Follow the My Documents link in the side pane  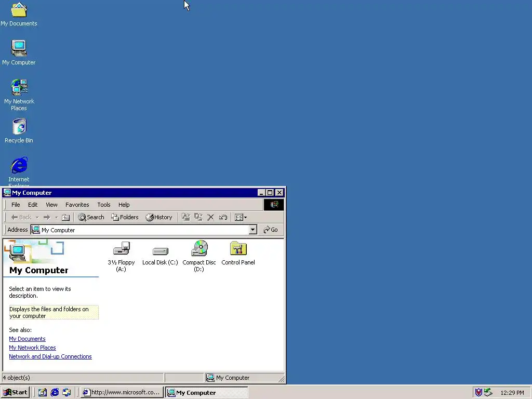click(27, 339)
